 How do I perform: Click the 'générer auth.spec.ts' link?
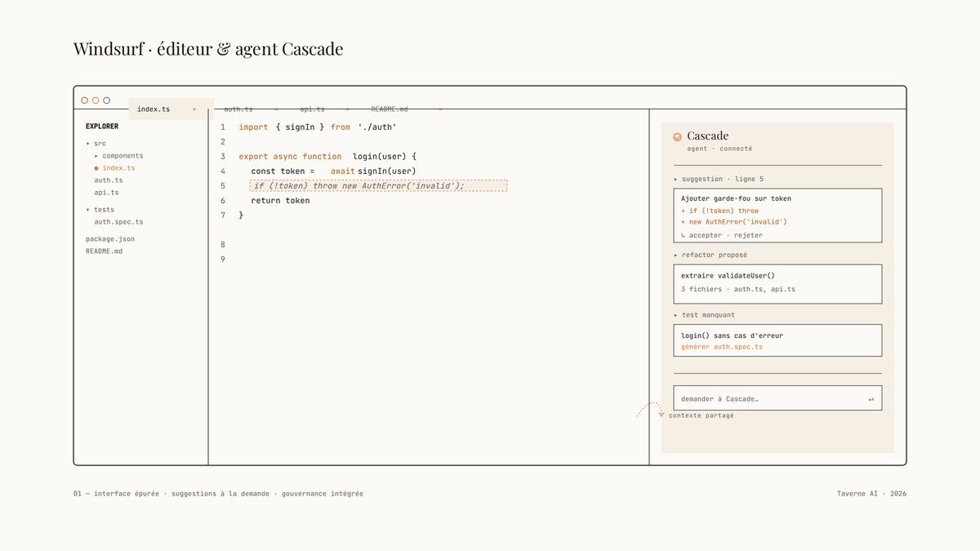(x=722, y=347)
